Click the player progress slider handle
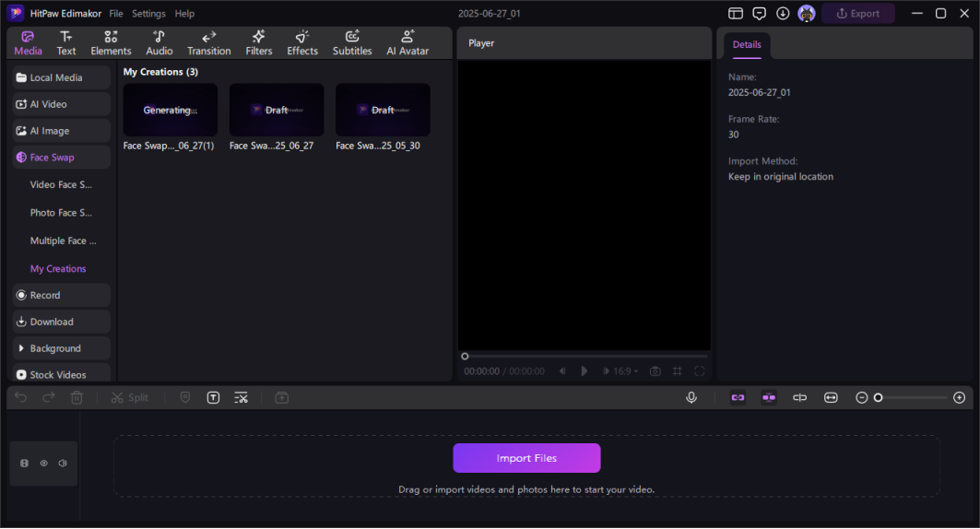The image size is (980, 529). [x=465, y=356]
